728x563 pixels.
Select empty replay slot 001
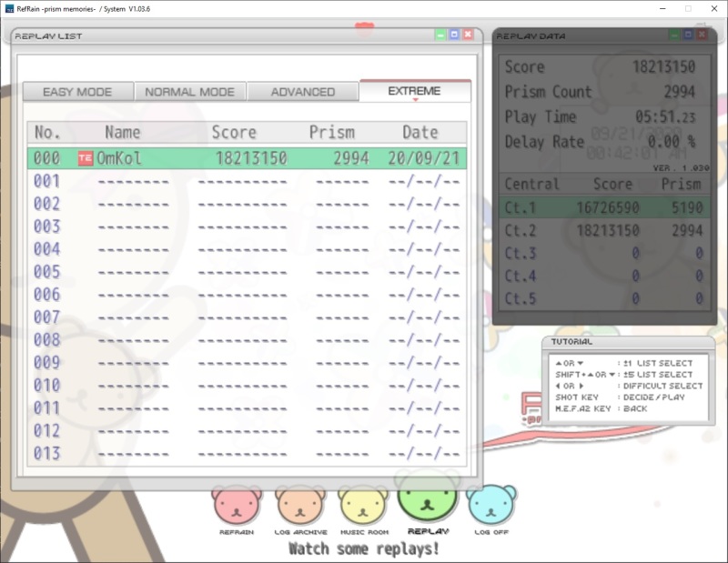(x=247, y=181)
